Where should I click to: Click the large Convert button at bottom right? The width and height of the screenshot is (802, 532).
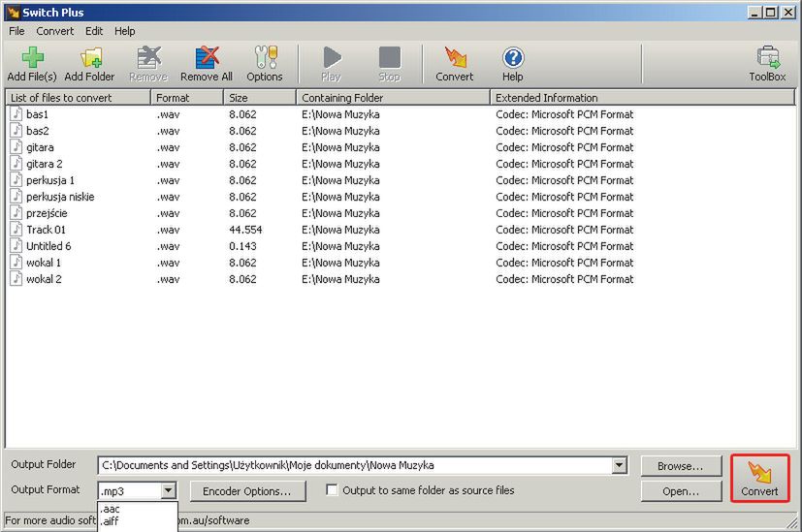click(x=759, y=479)
